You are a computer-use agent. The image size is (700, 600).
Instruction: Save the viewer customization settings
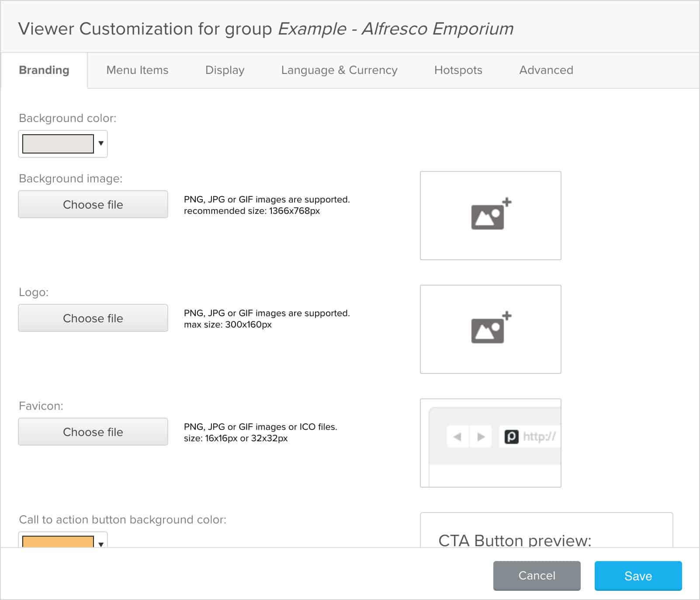[x=638, y=576]
